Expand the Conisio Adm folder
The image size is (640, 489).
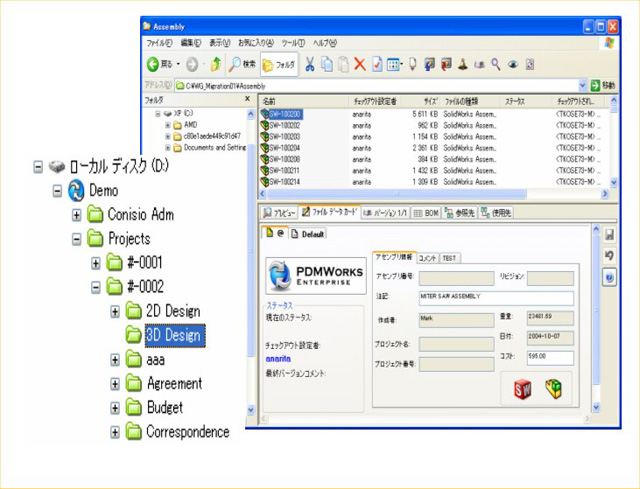[x=77, y=214]
